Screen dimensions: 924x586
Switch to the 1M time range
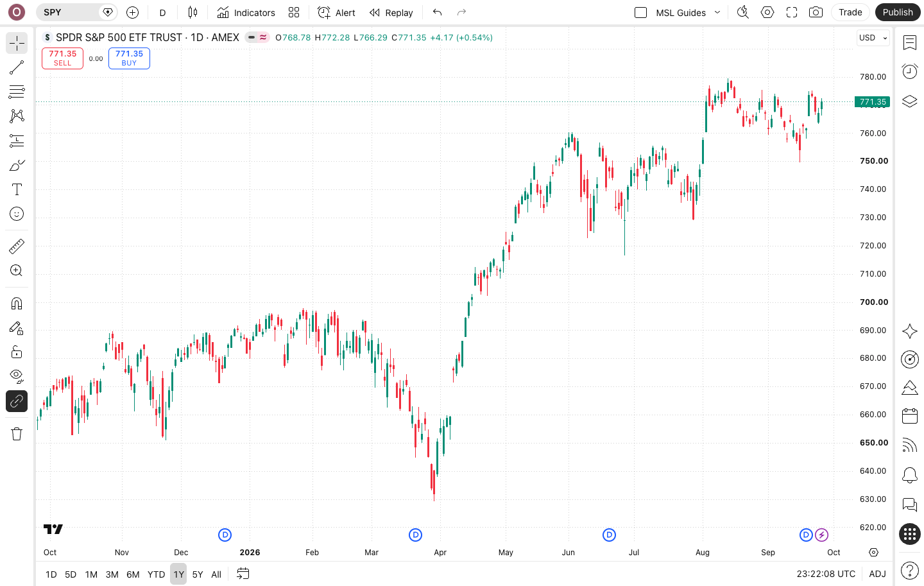coord(91,574)
